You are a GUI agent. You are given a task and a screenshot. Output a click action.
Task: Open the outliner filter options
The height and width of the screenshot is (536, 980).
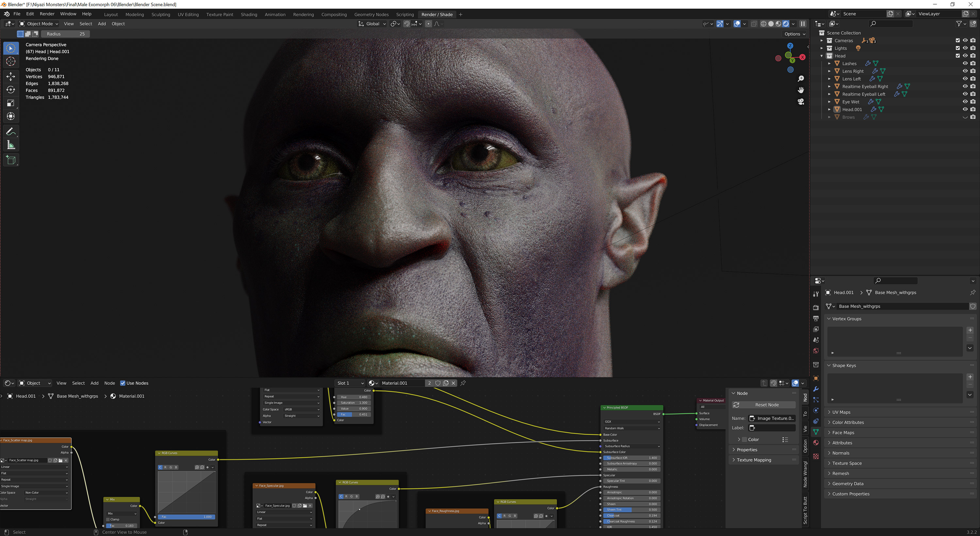[x=961, y=24]
